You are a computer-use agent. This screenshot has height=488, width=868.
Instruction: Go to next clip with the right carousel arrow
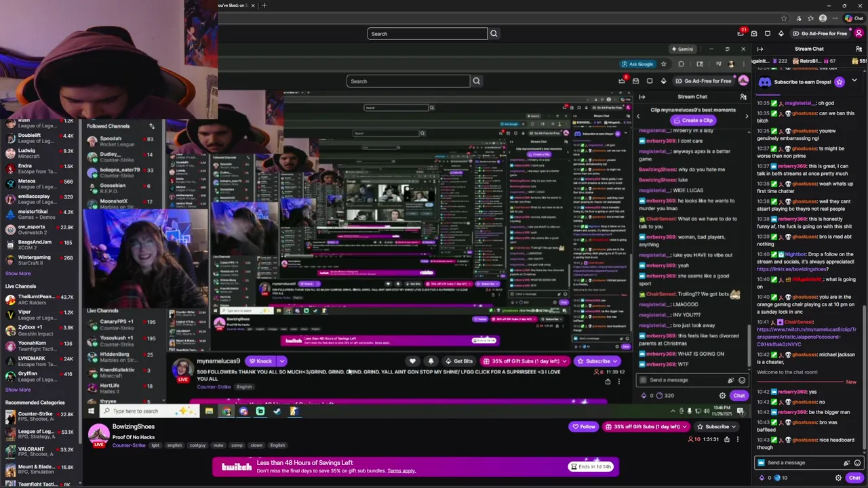click(747, 116)
